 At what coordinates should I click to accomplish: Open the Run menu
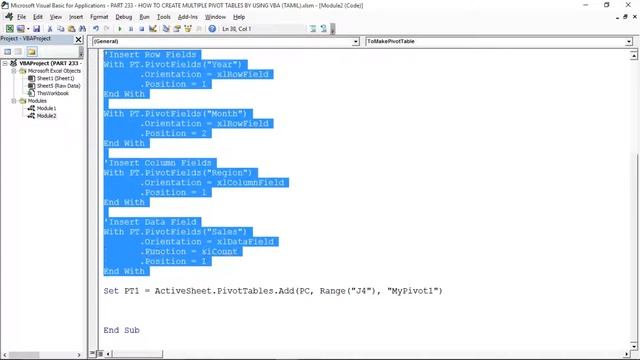[x=144, y=17]
